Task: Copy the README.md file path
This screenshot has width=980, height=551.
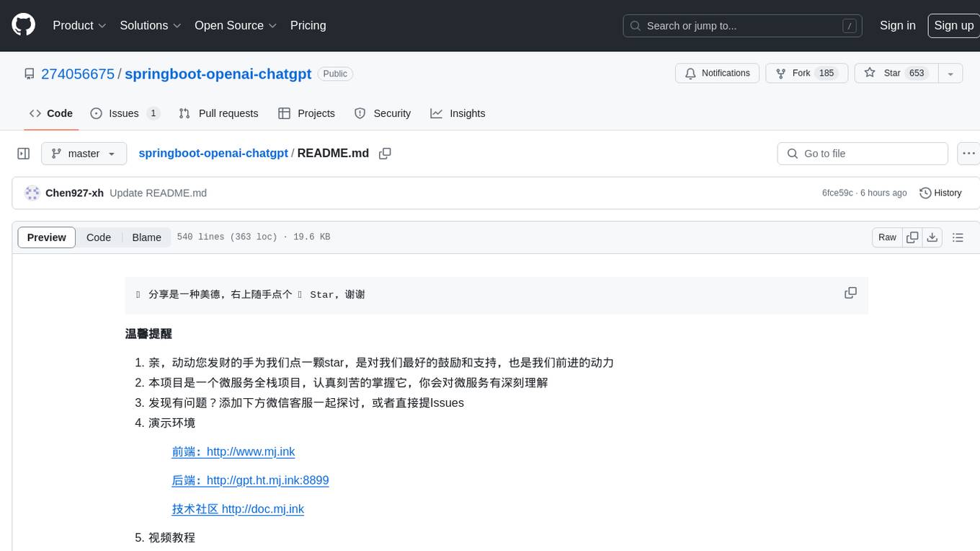Action: (x=385, y=154)
